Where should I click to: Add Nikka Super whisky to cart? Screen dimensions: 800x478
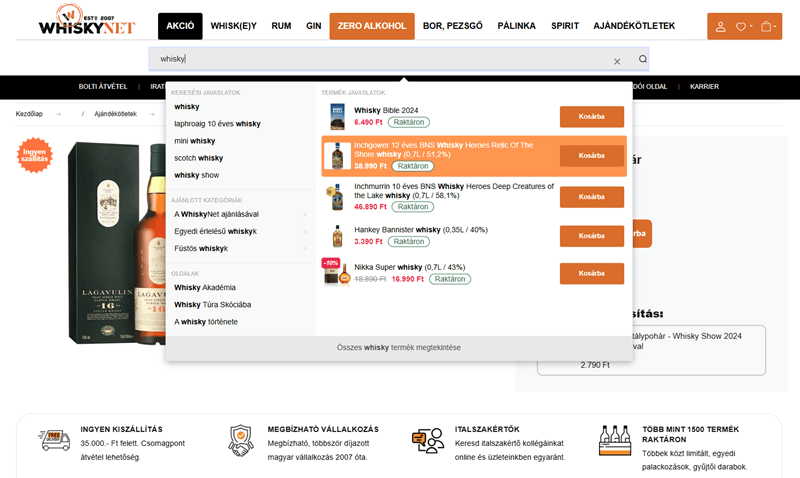tap(592, 273)
